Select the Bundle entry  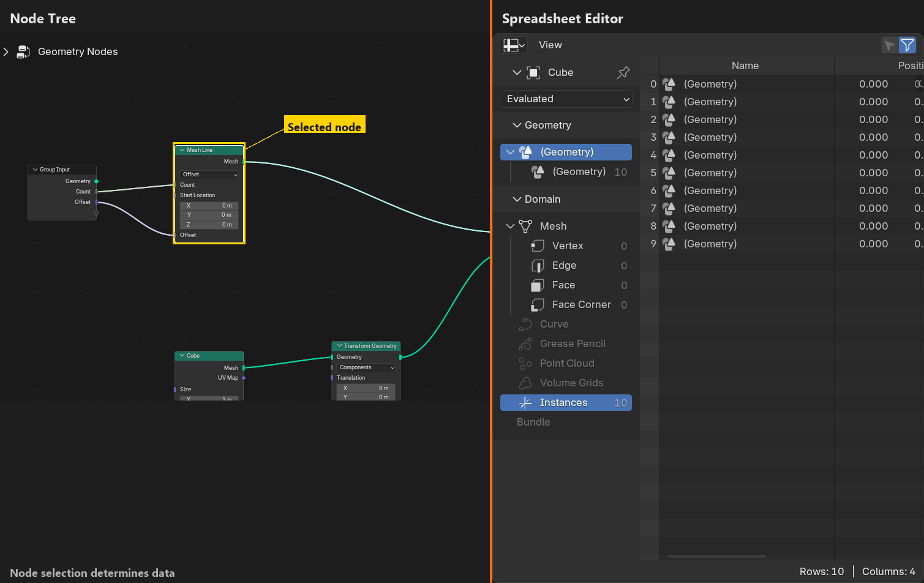click(x=533, y=422)
